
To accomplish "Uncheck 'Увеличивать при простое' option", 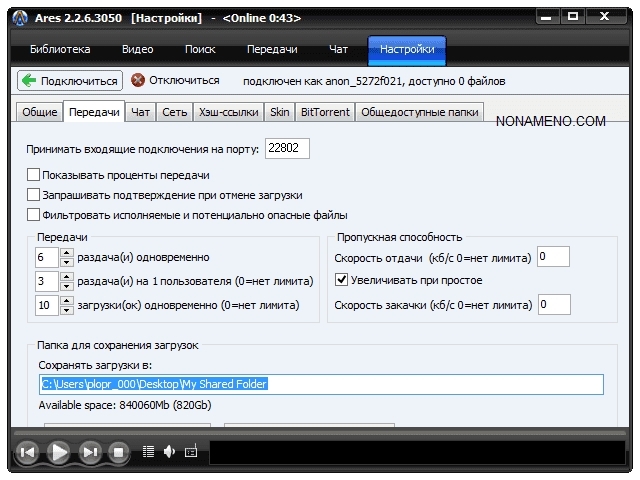I will [342, 280].
